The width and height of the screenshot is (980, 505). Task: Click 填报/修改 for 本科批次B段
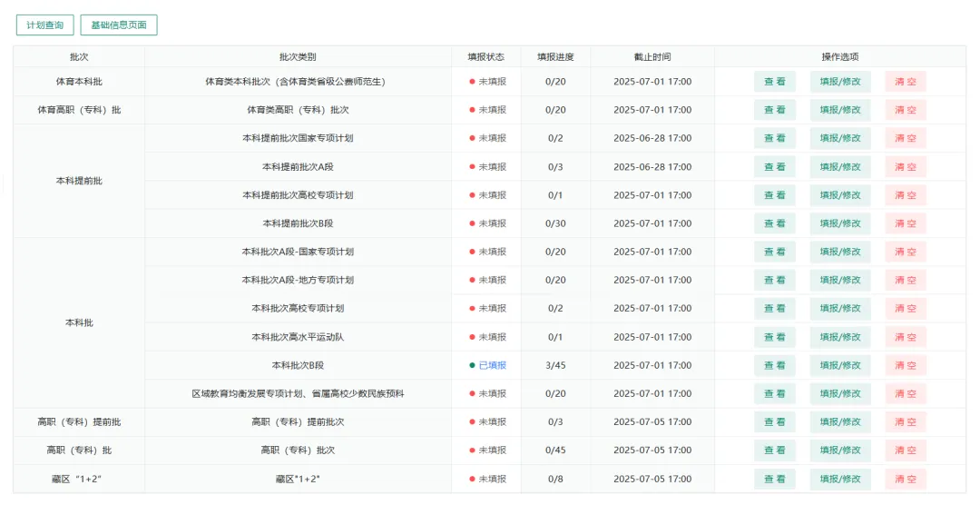tap(839, 365)
